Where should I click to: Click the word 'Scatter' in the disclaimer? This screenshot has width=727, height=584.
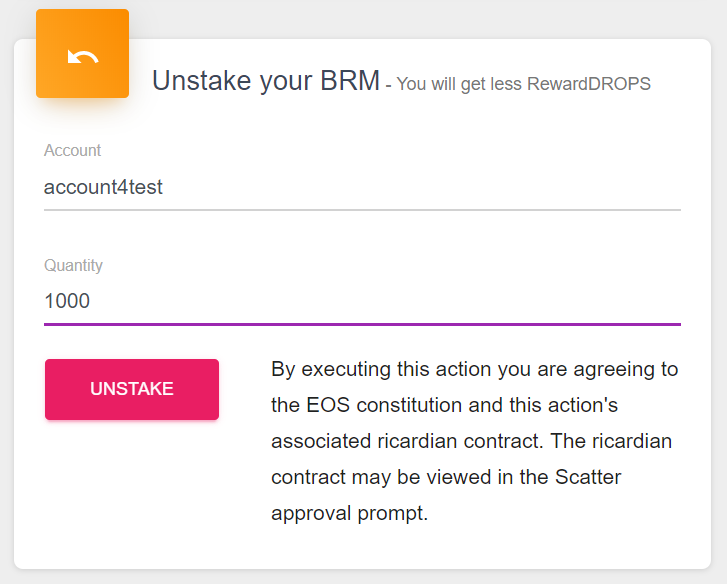click(x=588, y=477)
